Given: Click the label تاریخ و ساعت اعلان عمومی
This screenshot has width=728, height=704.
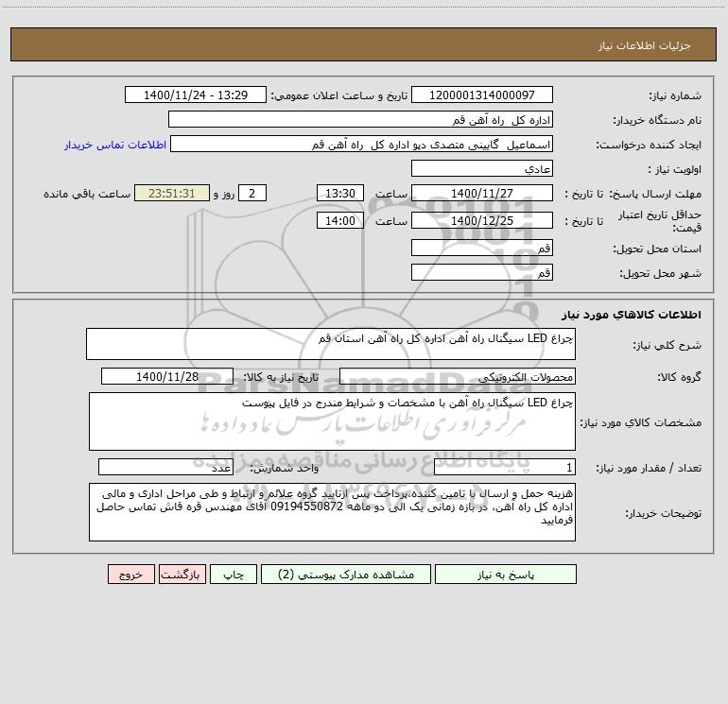Looking at the screenshot, I should 339,95.
